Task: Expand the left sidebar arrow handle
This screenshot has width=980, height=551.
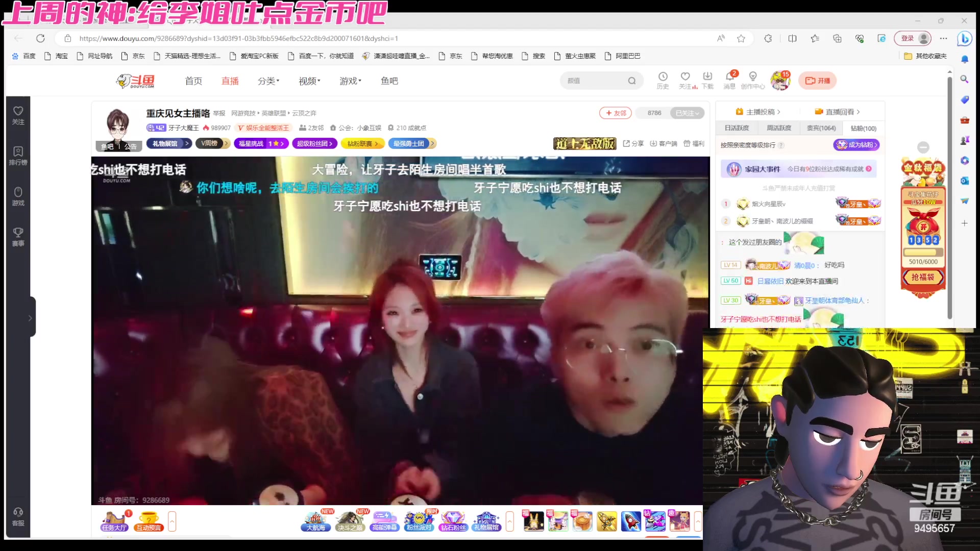Action: [30, 318]
